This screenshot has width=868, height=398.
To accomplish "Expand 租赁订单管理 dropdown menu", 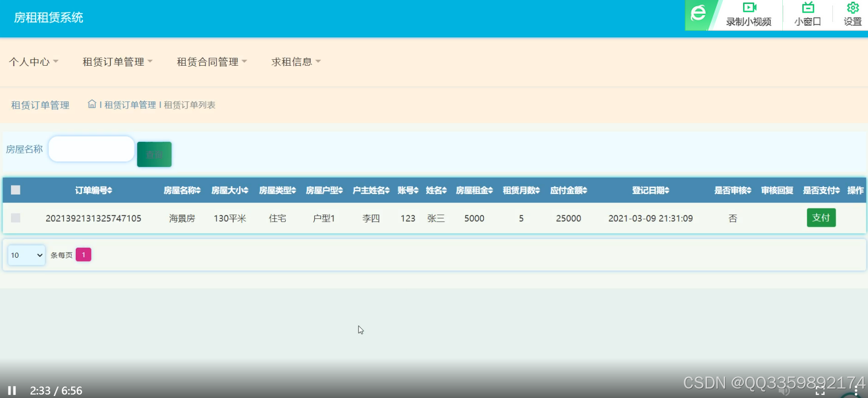I will click(118, 62).
